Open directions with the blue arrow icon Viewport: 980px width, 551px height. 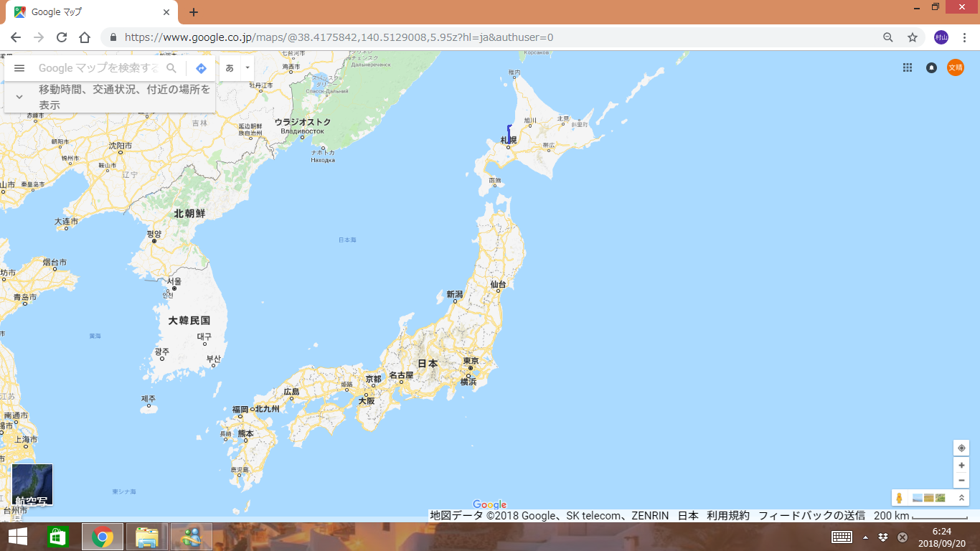202,68
